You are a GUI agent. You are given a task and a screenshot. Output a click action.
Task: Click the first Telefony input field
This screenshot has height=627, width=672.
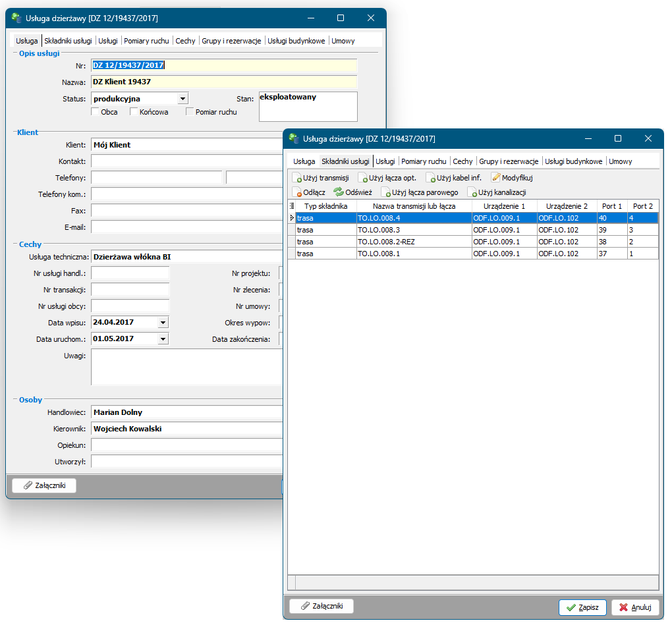pos(156,177)
